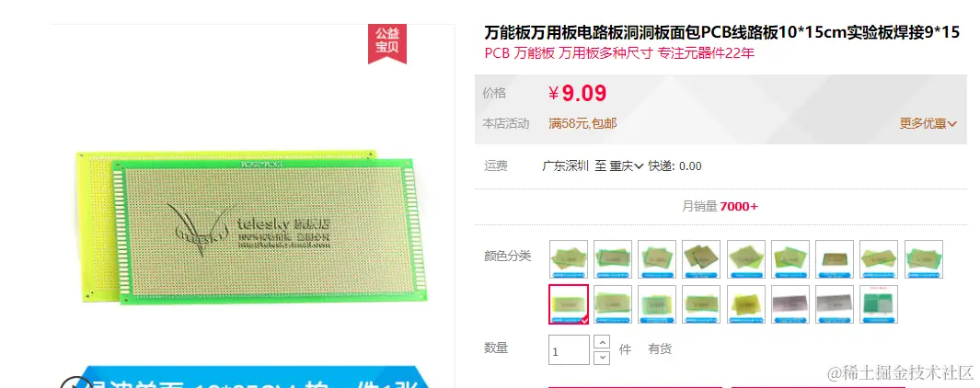Click the quantity input field
980x388 pixels.
[569, 350]
